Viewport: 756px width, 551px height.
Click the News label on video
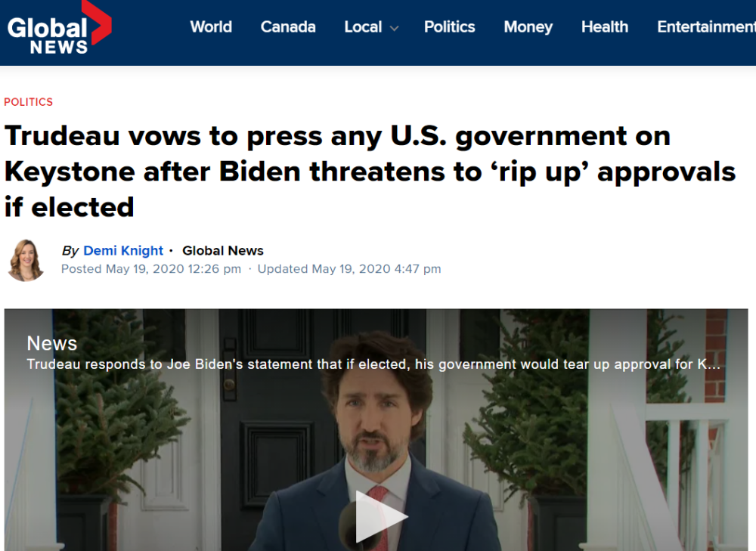(x=52, y=343)
